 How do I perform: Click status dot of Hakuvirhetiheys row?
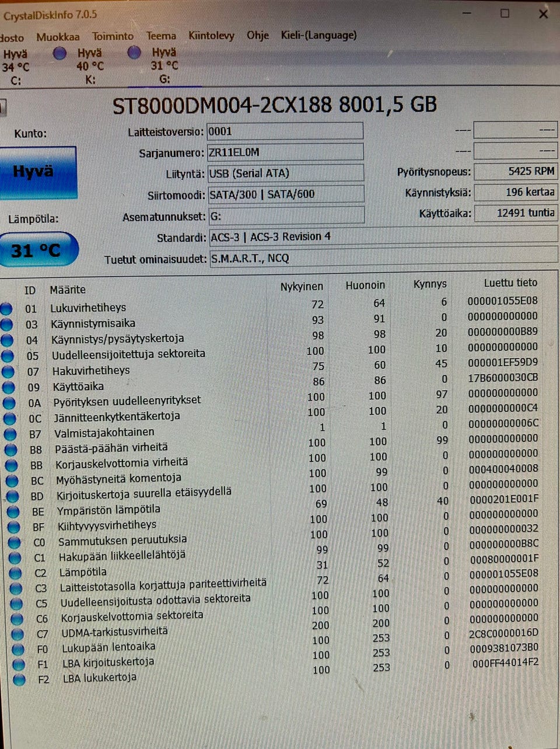pos(8,371)
